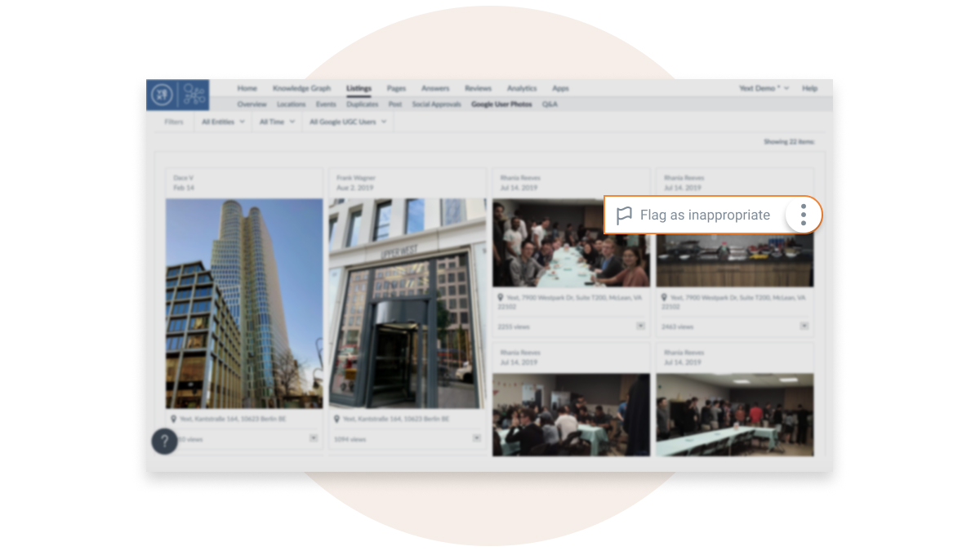Click the Help link
The height and width of the screenshot is (551, 980).
[x=809, y=88]
